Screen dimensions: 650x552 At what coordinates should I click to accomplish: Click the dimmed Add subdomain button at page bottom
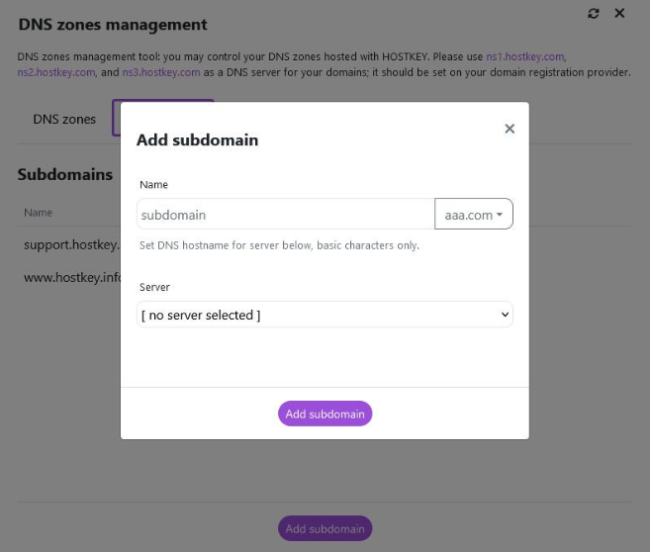[325, 528]
